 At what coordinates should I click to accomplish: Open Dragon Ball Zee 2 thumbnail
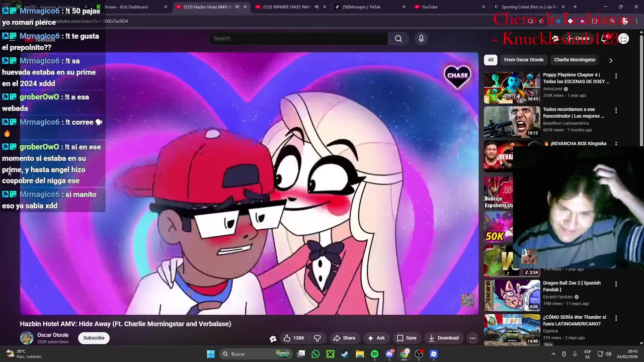512,295
